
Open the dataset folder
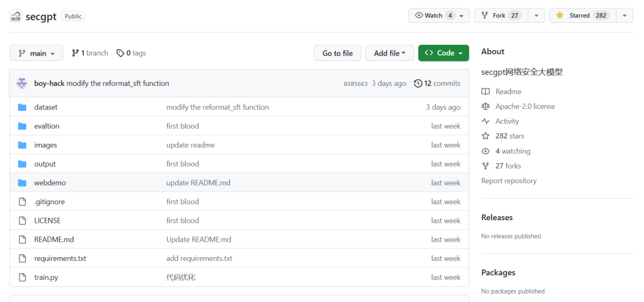[x=46, y=107]
